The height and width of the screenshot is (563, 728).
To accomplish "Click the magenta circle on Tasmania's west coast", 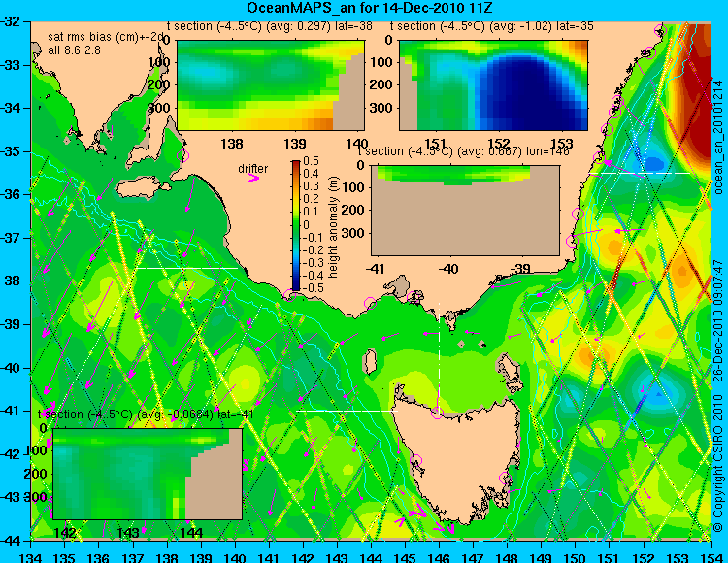I will pos(416,460).
